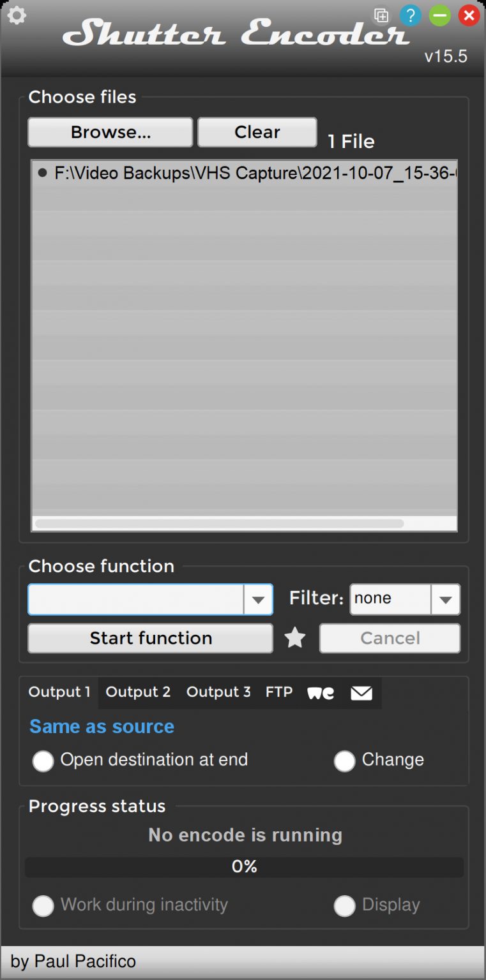This screenshot has height=980, width=486.
Task: Click the new window icon in title bar
Action: point(381,15)
